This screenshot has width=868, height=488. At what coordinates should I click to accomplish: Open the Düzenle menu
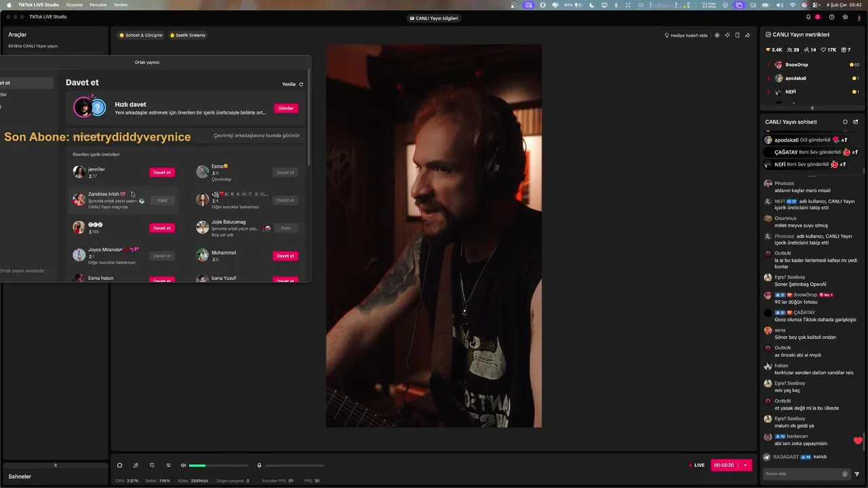pos(74,5)
